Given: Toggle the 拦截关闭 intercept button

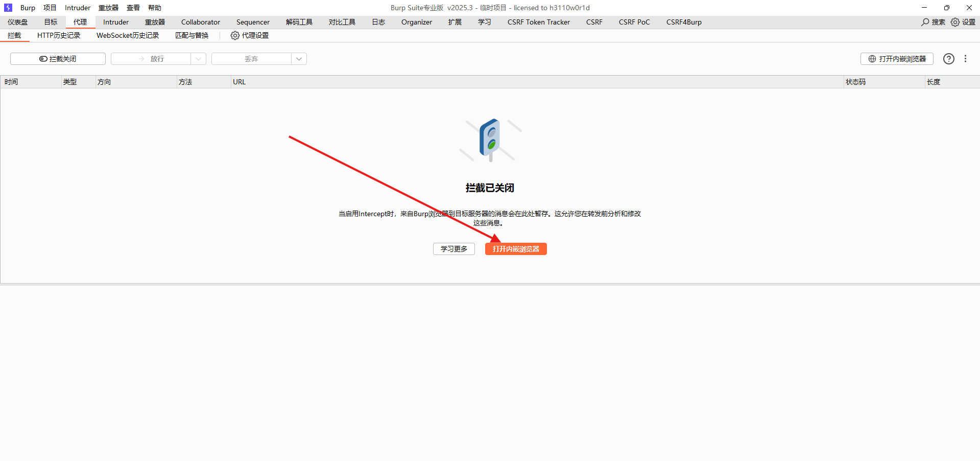Looking at the screenshot, I should (58, 59).
